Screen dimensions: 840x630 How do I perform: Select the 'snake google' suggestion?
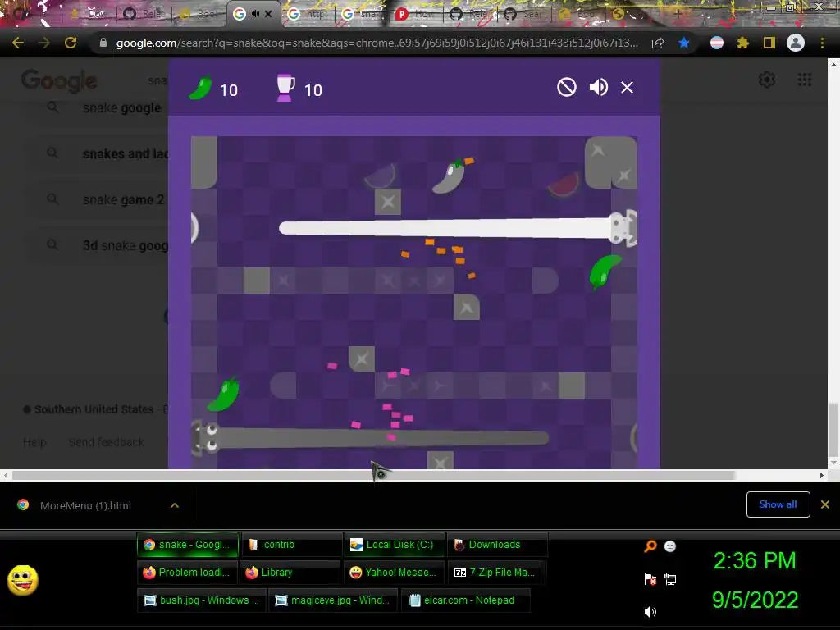point(121,107)
